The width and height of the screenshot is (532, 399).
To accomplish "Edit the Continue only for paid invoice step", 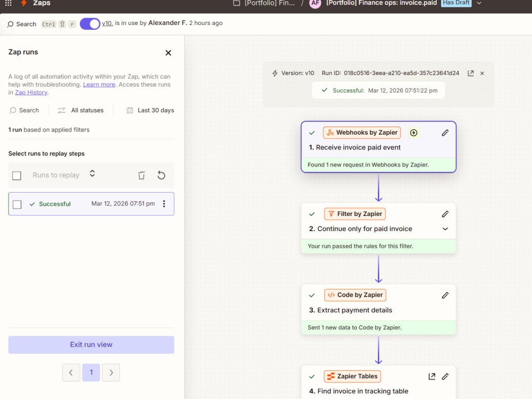I will [445, 214].
